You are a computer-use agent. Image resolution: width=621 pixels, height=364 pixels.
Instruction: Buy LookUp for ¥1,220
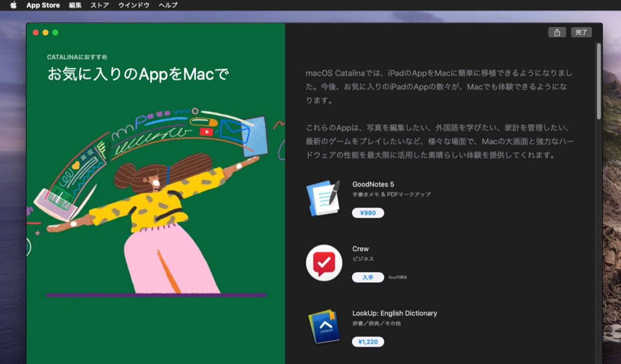pyautogui.click(x=368, y=342)
